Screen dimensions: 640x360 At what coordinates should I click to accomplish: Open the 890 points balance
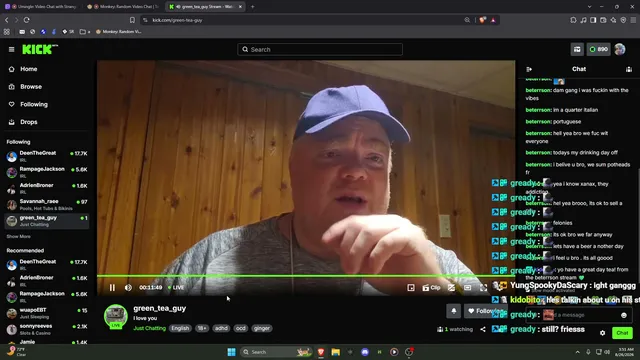(x=598, y=49)
